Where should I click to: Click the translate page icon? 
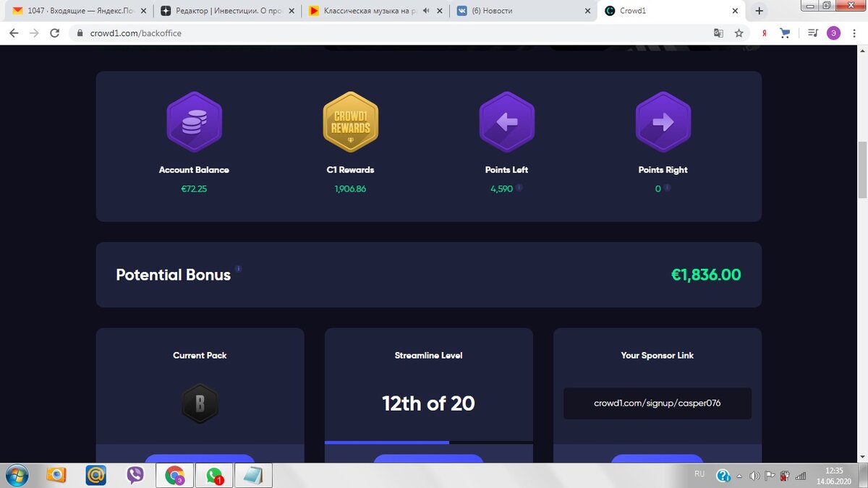click(x=718, y=33)
